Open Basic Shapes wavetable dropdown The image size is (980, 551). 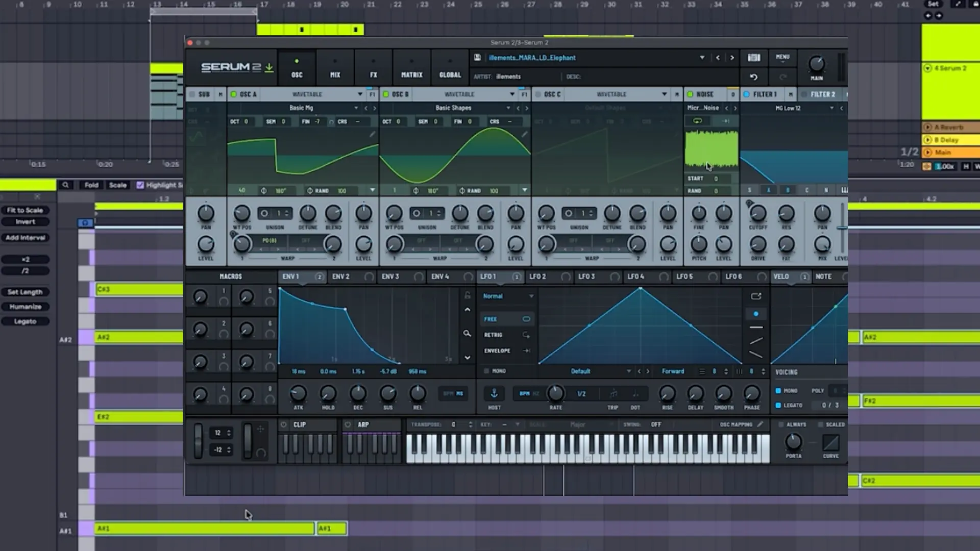pyautogui.click(x=508, y=108)
